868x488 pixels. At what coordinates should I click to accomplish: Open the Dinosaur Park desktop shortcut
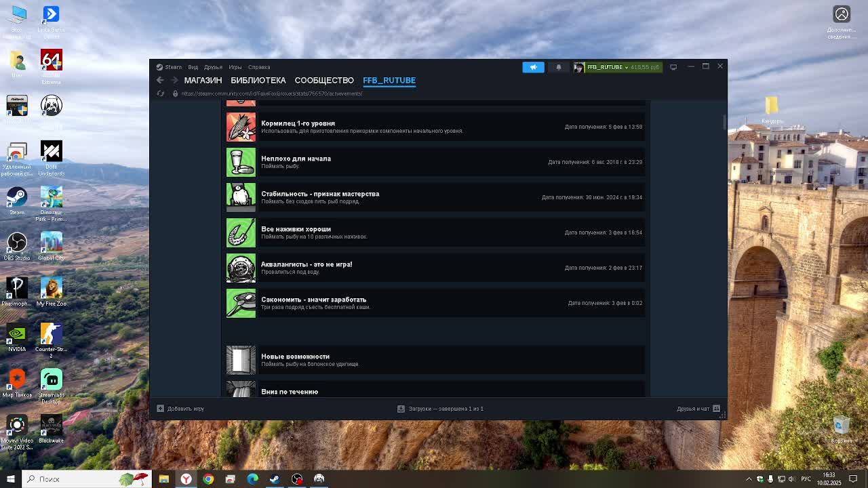tap(52, 203)
